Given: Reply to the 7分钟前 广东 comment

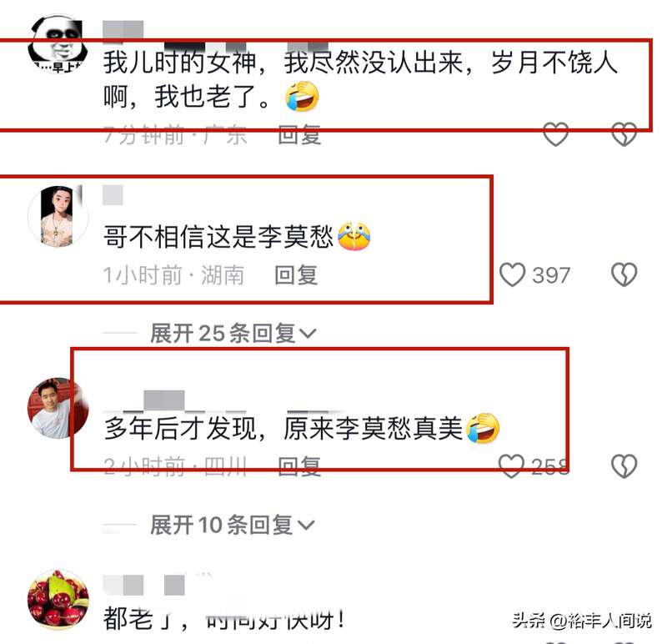Looking at the screenshot, I should tap(299, 135).
